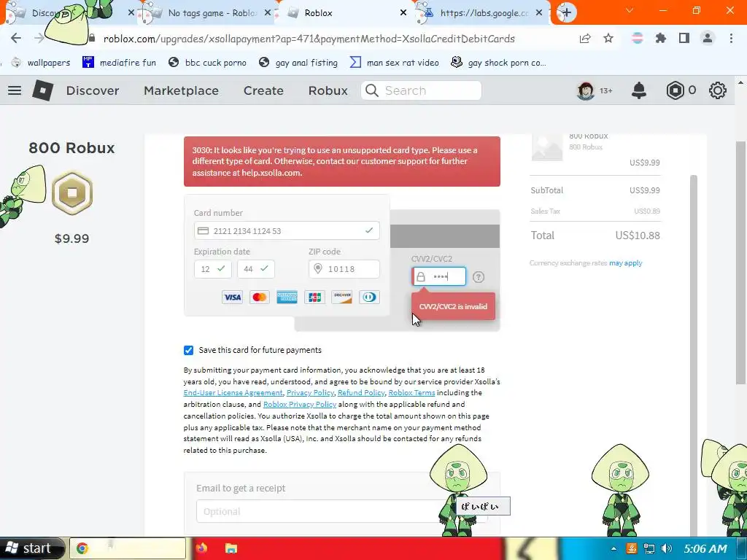747x560 pixels.
Task: Toggle the browser side panel icon
Action: (684, 38)
